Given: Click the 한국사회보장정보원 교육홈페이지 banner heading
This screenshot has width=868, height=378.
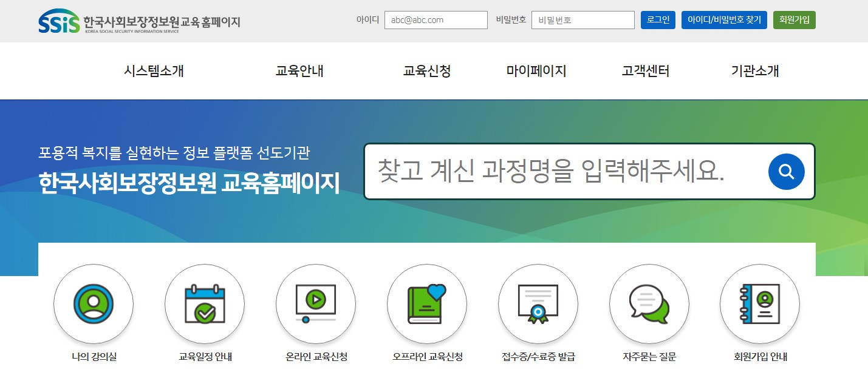Looking at the screenshot, I should (189, 183).
